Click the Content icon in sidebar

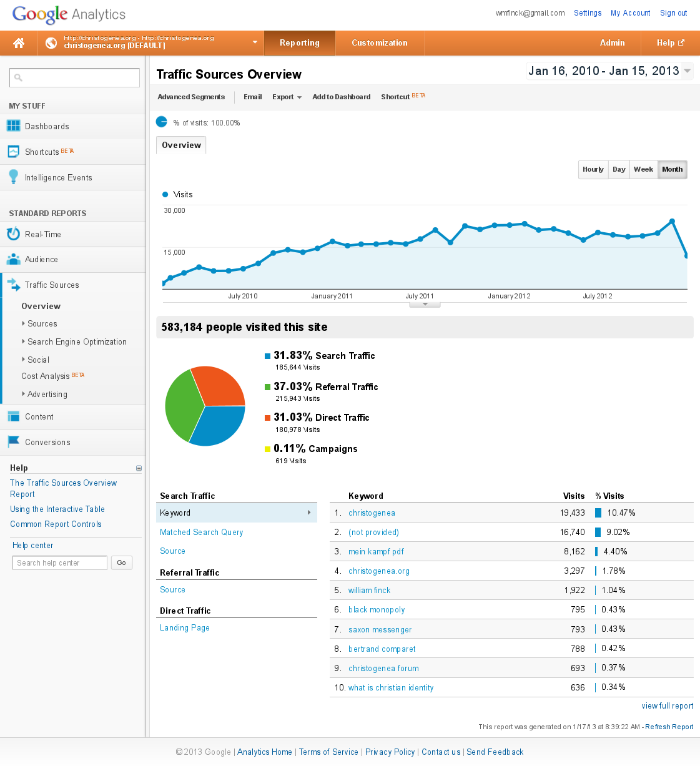pyautogui.click(x=13, y=416)
